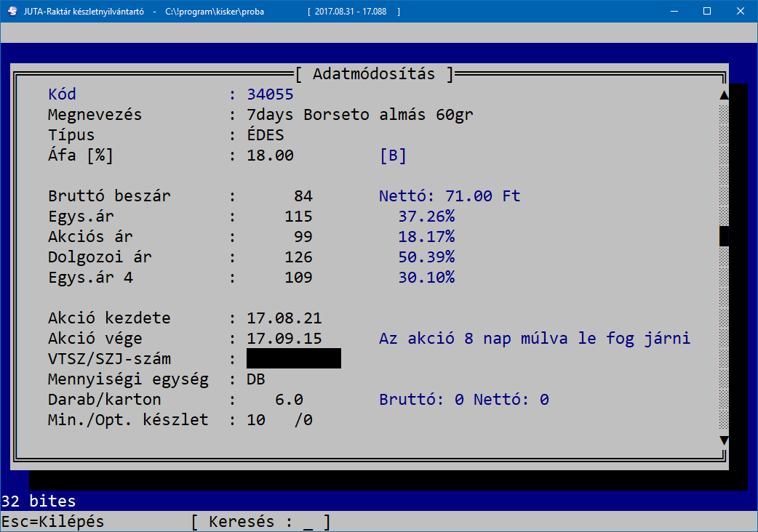
Task: Click the scrollbar down arrow
Action: tap(723, 440)
